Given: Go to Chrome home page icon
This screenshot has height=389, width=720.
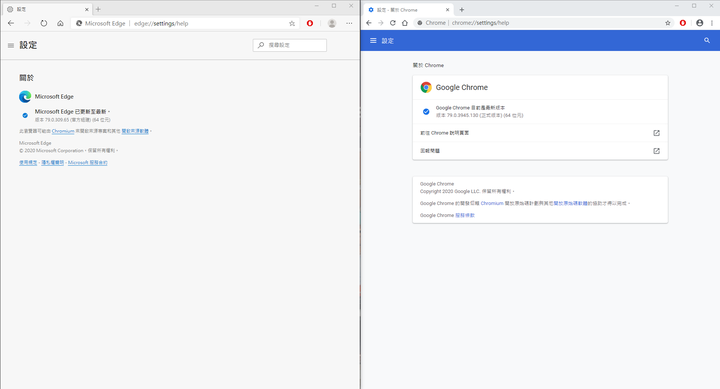Looking at the screenshot, I should pos(405,23).
